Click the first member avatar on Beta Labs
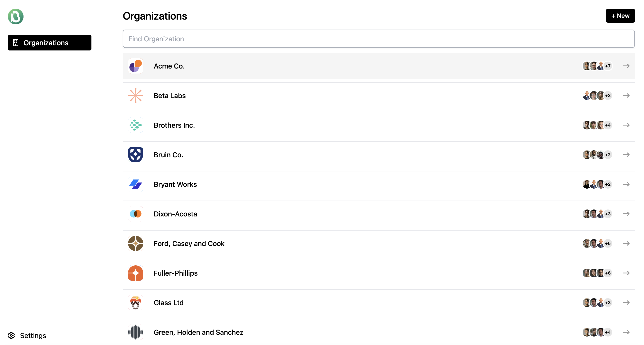 (x=587, y=95)
